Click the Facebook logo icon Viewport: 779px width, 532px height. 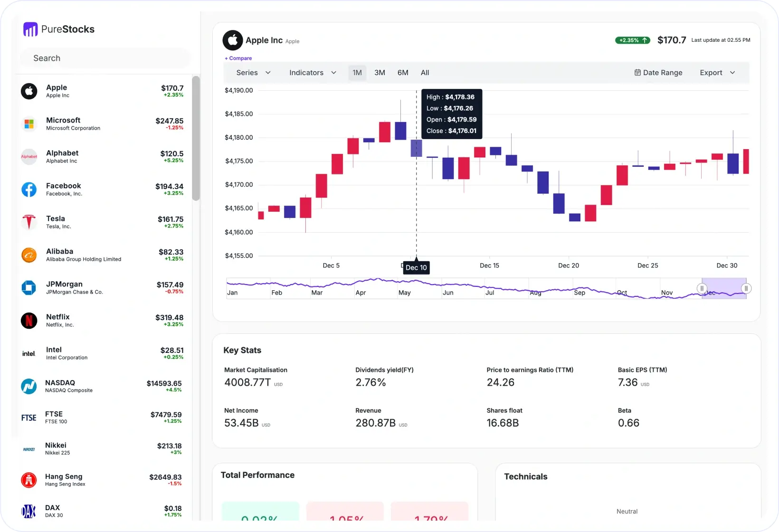click(x=29, y=190)
